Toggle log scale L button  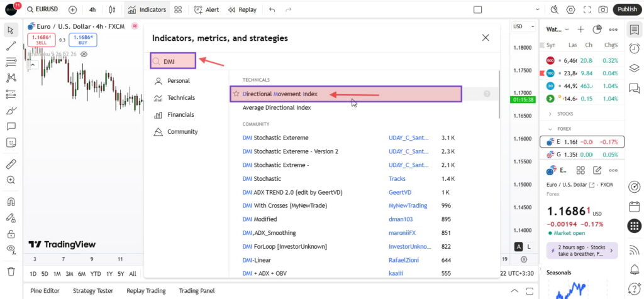click(x=529, y=246)
